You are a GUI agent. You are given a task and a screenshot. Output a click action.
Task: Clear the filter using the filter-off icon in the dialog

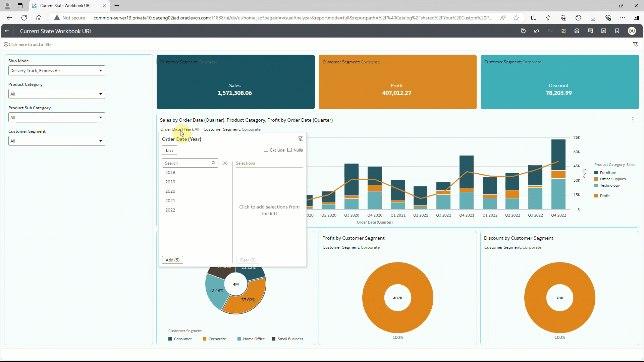(300, 139)
